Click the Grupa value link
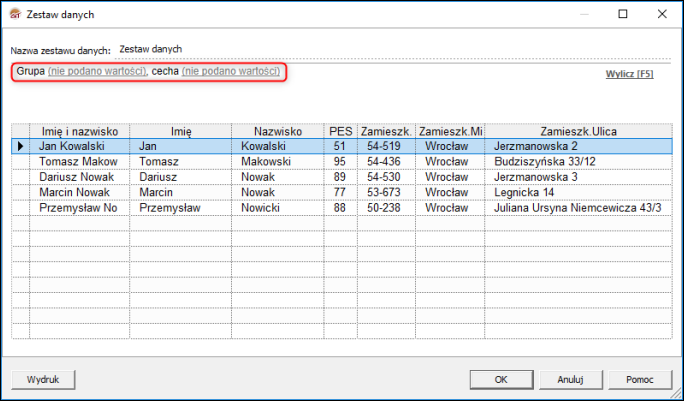Image resolution: width=684 pixels, height=401 pixels. click(97, 72)
